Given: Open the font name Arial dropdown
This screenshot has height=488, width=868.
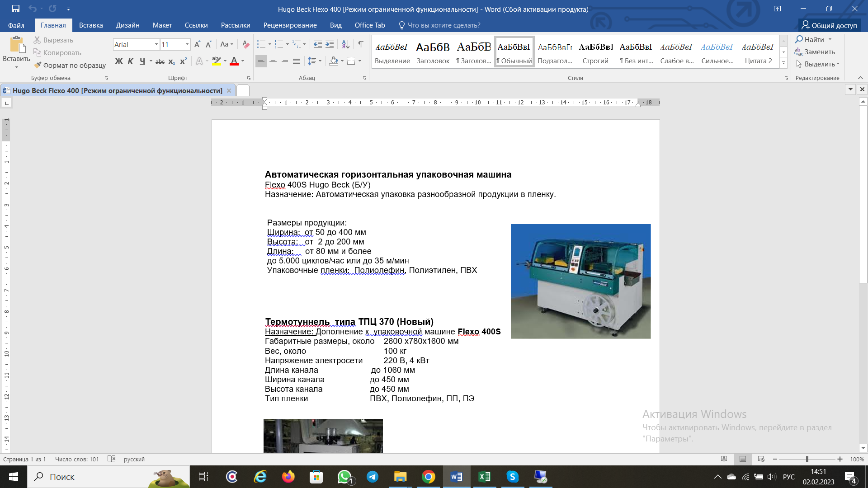Looking at the screenshot, I should (x=156, y=44).
